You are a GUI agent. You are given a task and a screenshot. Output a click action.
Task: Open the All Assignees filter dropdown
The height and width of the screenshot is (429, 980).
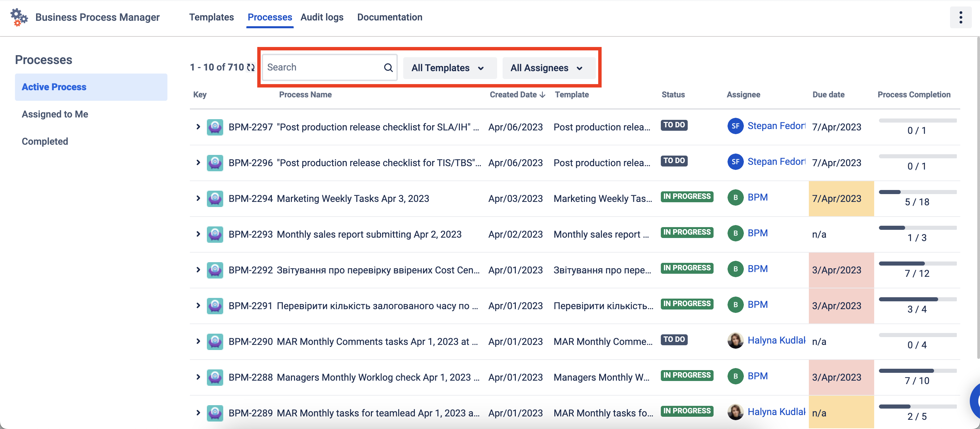pos(548,68)
